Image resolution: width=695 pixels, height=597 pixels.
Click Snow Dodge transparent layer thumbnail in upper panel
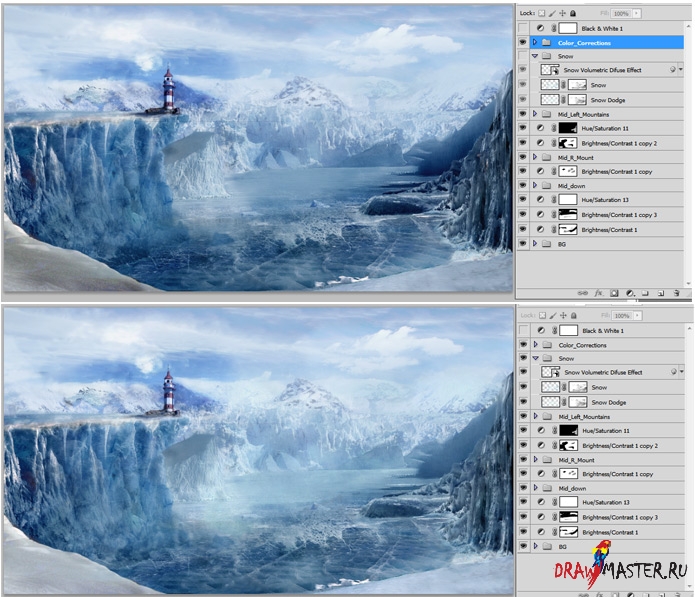pos(550,100)
